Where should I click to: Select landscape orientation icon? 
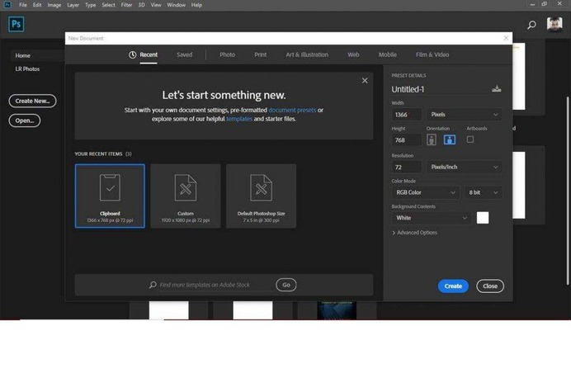click(x=450, y=139)
